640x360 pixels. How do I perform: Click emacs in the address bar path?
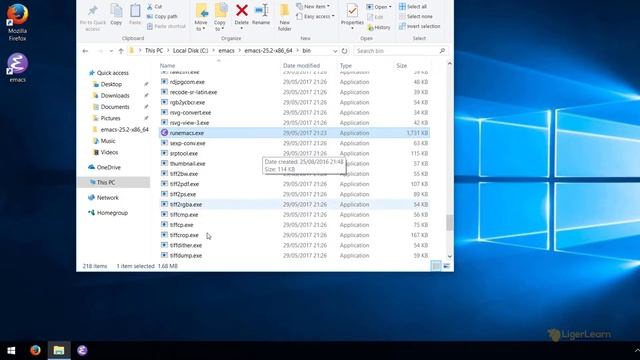(226, 51)
